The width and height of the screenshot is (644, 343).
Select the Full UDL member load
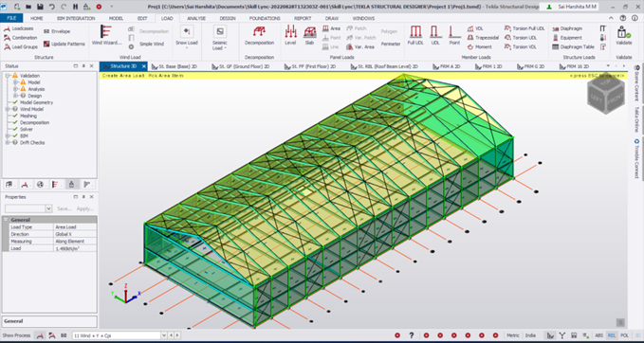[x=415, y=35]
